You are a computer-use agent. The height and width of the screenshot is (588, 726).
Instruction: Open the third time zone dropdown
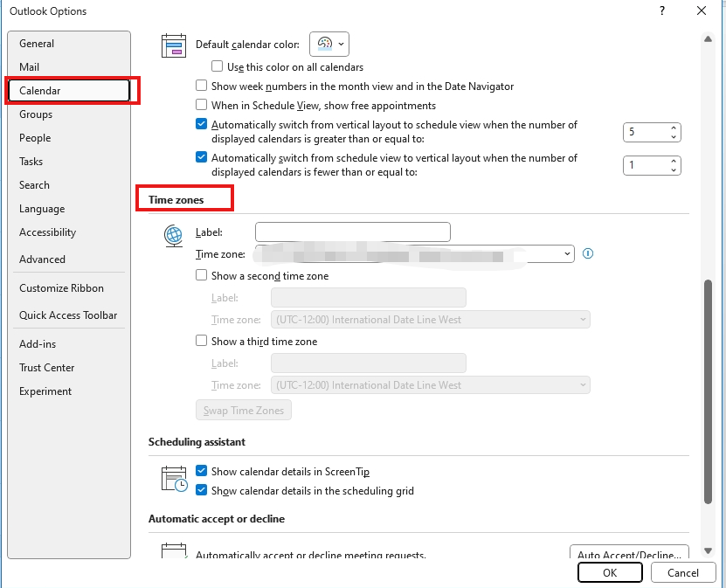click(x=431, y=384)
